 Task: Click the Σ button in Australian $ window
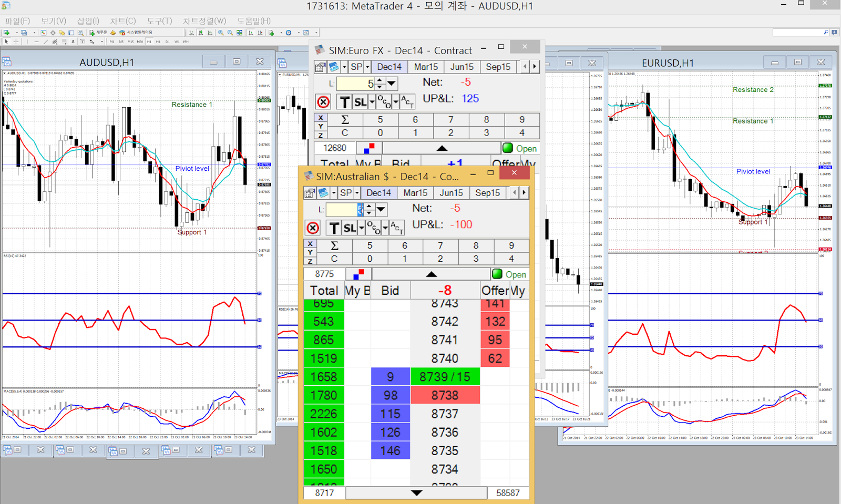click(x=334, y=245)
